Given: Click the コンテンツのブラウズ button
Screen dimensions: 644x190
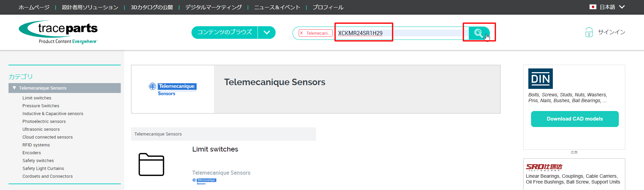Looking at the screenshot, I should [225, 32].
